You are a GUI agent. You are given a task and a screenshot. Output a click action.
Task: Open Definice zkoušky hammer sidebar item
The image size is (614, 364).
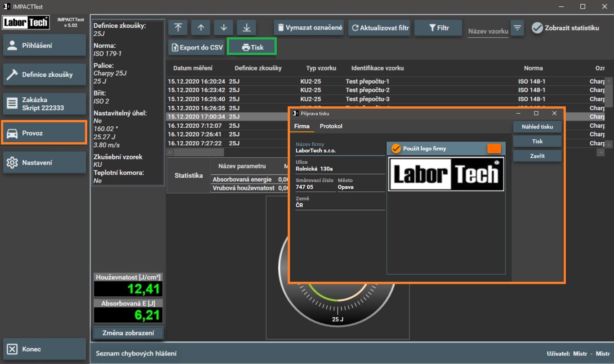(x=45, y=75)
